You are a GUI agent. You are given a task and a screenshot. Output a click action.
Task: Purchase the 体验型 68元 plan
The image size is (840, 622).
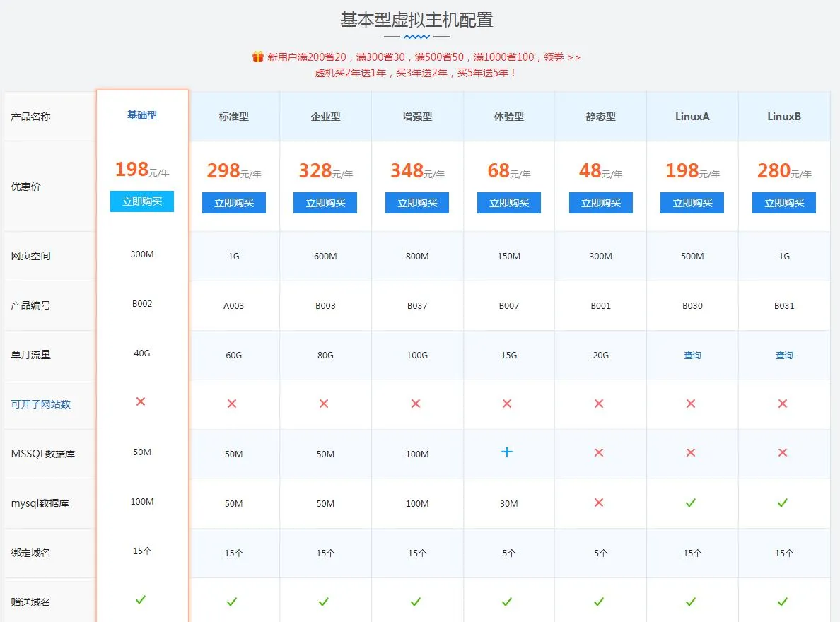(508, 203)
